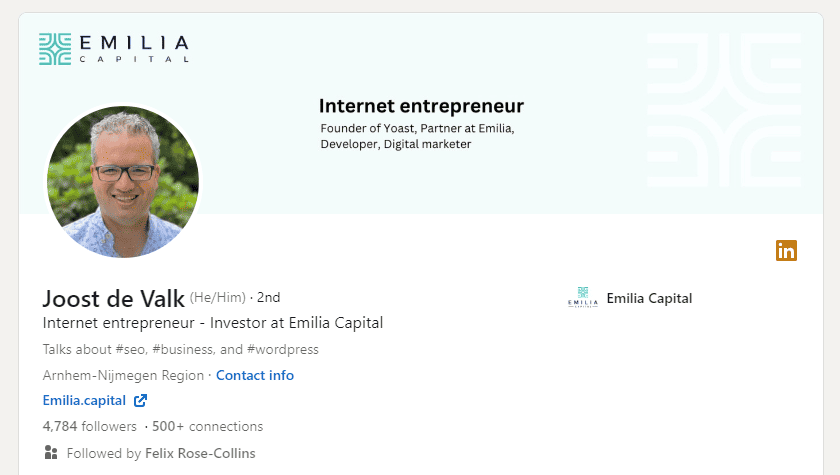View the 4,784 followers count
The width and height of the screenshot is (840, 475).
[x=90, y=426]
